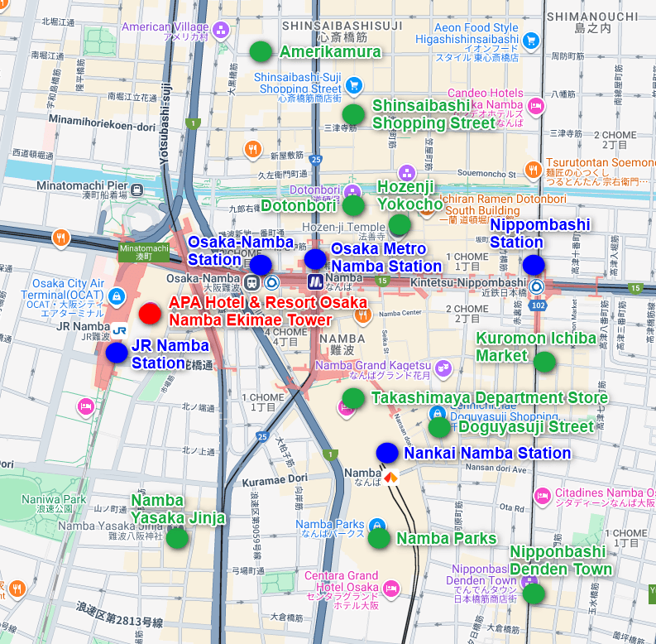Click the Naniwa Park label

(54, 504)
